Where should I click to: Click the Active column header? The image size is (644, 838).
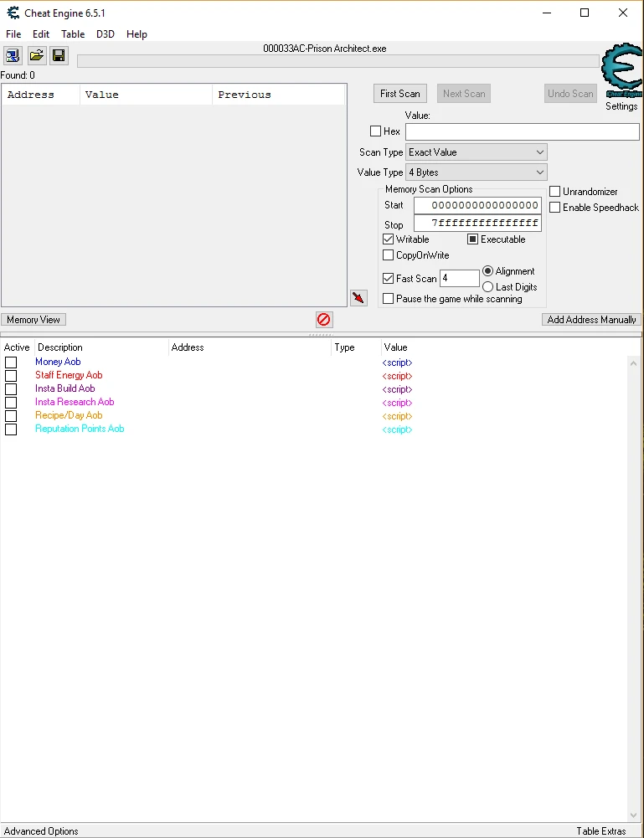pos(17,347)
